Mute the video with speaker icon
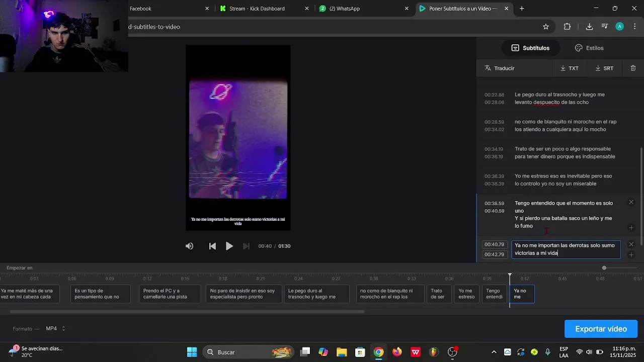644x362 pixels. pyautogui.click(x=189, y=246)
